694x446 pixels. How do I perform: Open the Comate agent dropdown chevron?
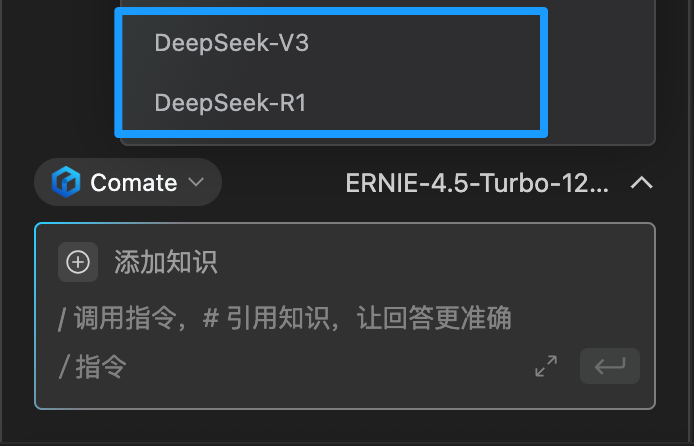[x=196, y=182]
